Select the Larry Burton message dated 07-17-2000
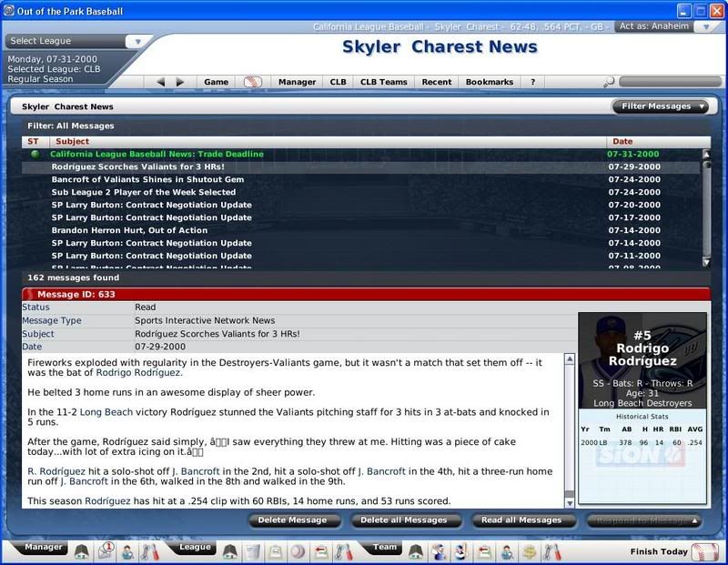Screen dimensions: 728x565 pos(360,217)
